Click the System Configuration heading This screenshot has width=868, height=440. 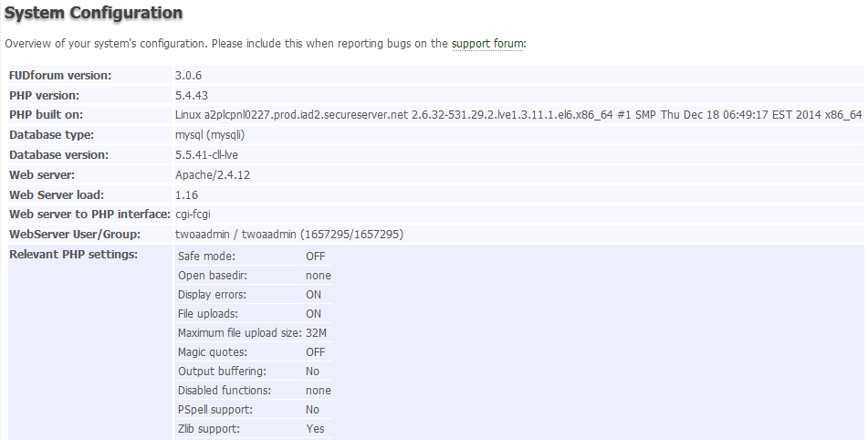pyautogui.click(x=93, y=13)
